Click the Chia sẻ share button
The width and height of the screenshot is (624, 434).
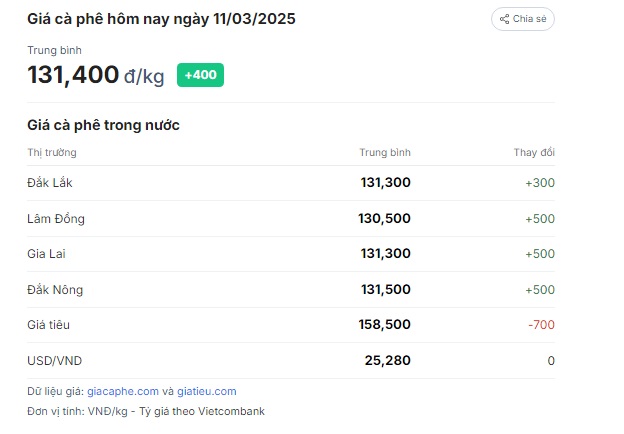[523, 19]
